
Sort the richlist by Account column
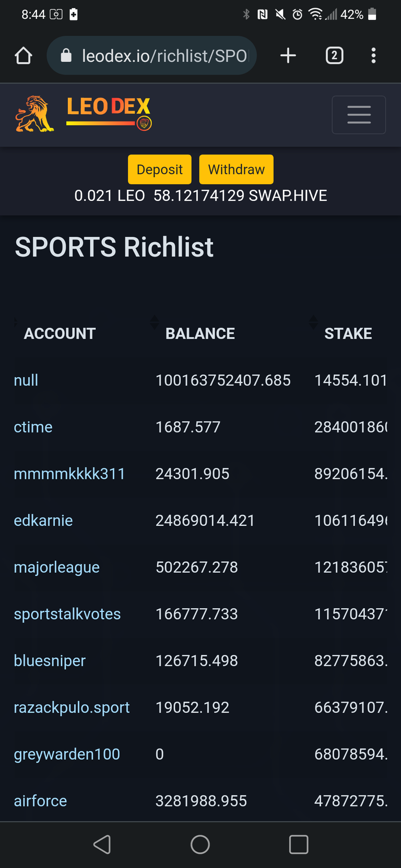click(x=60, y=333)
